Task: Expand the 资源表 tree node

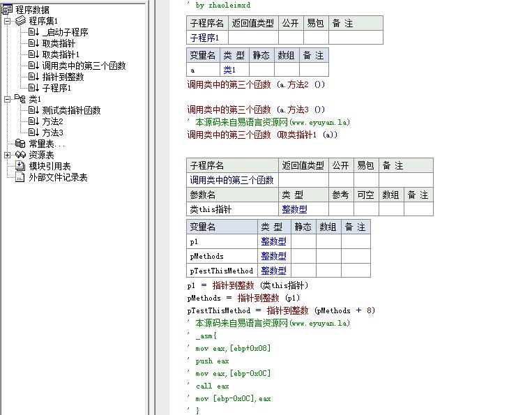Action: (7, 155)
